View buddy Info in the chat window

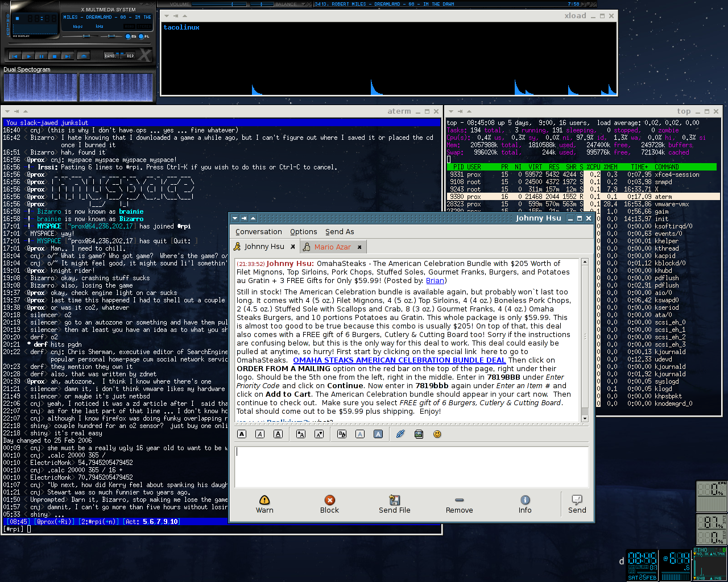point(525,504)
